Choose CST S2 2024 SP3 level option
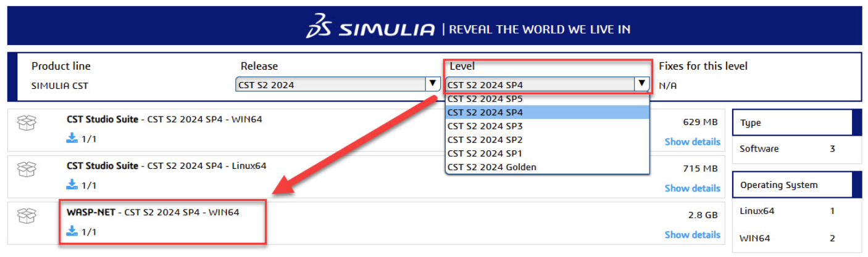The image size is (868, 257). tap(485, 126)
